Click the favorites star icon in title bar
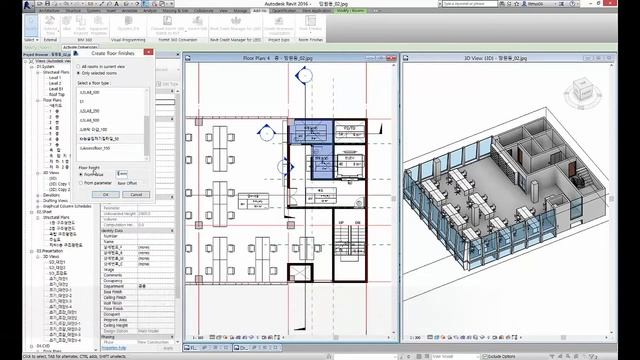 [517, 4]
